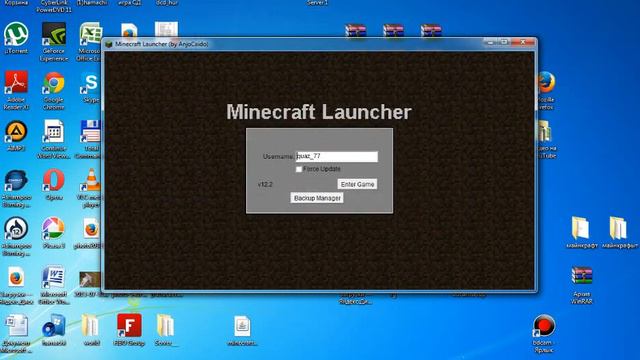640x360 pixels.
Task: Select the Архив WinRAR archive icon
Action: (x=582, y=277)
